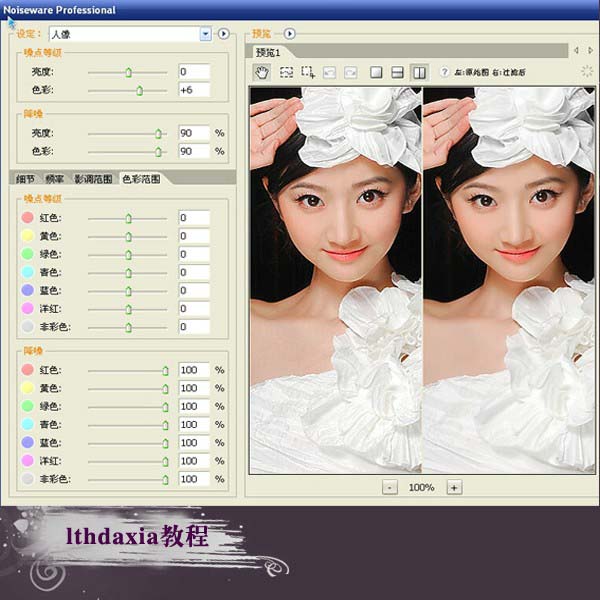
Task: Select the hand pan tool
Action: [x=262, y=72]
